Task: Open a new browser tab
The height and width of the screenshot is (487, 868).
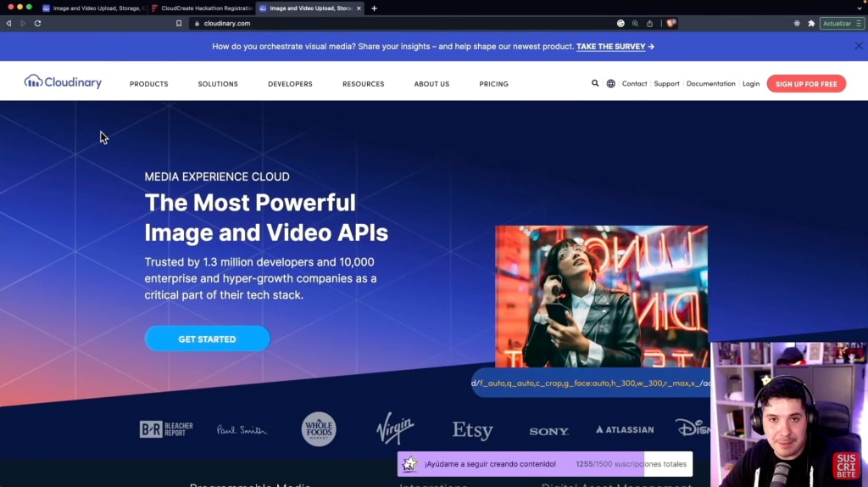Action: (374, 8)
